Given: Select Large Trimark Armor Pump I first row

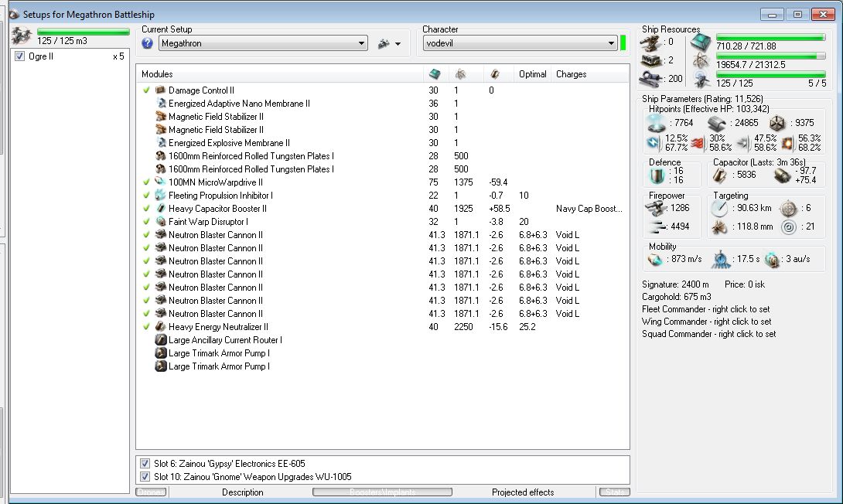Looking at the screenshot, I should [x=382, y=353].
